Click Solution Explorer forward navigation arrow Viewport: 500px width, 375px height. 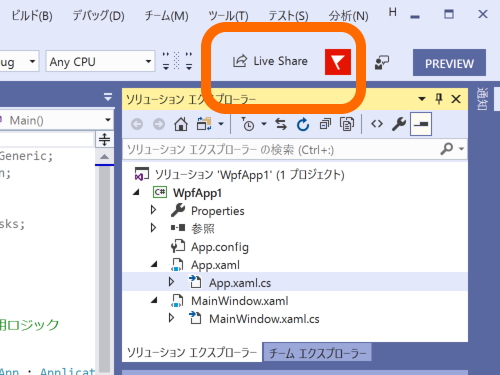[x=159, y=124]
